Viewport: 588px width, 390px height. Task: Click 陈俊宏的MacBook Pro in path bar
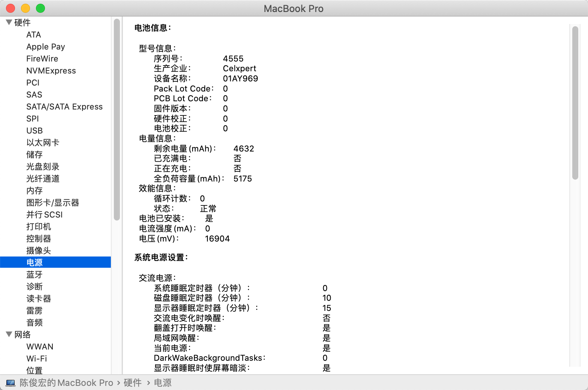tap(66, 382)
